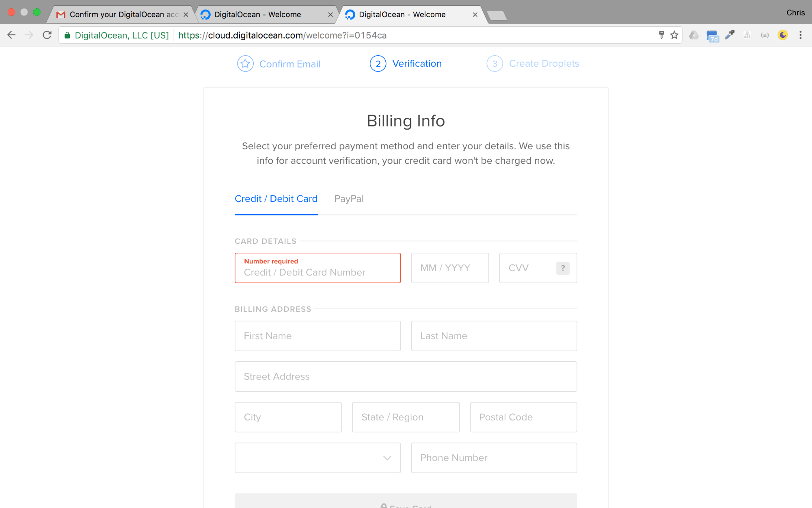Click the yellow moon extension icon

(783, 35)
